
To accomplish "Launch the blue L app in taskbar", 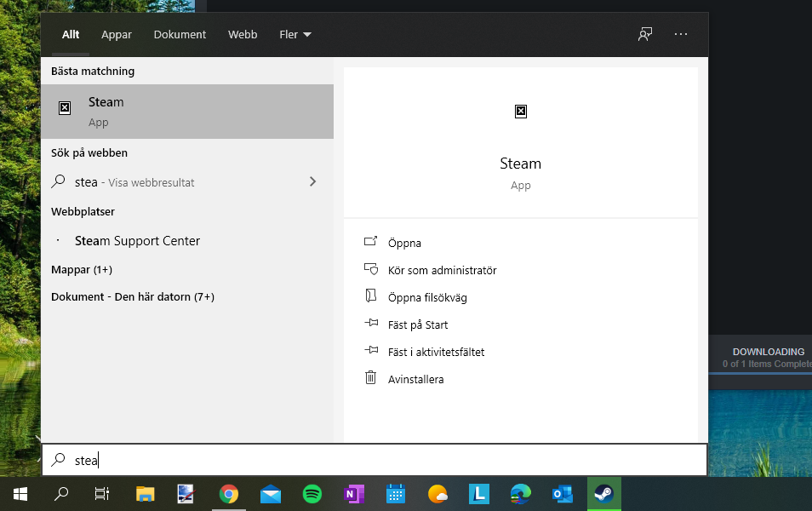I will 479,494.
